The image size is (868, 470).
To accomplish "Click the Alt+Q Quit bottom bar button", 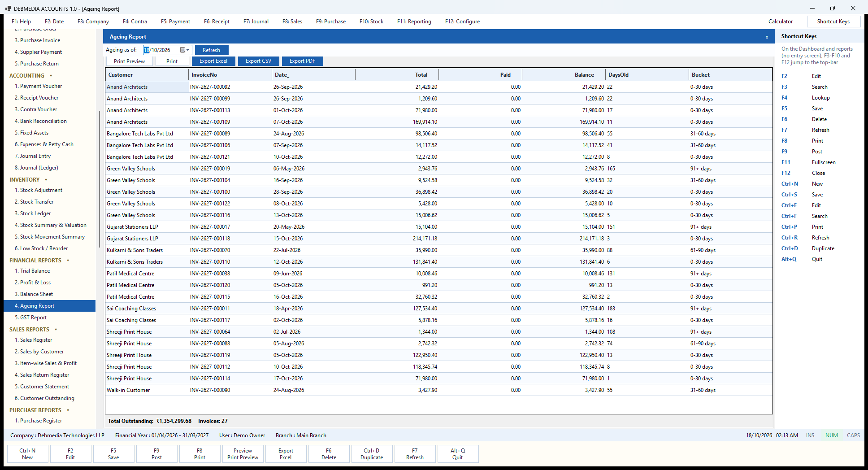I will pos(458,454).
